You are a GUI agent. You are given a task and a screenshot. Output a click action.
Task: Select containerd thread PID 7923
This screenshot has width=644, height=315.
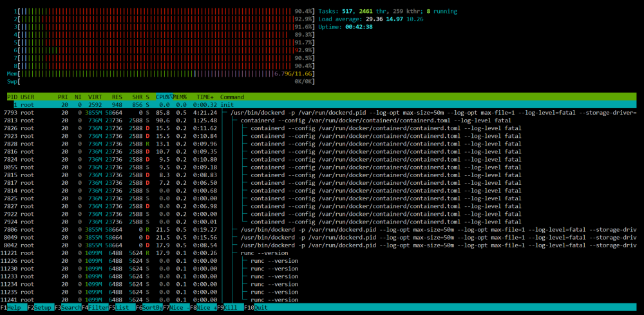click(318, 136)
